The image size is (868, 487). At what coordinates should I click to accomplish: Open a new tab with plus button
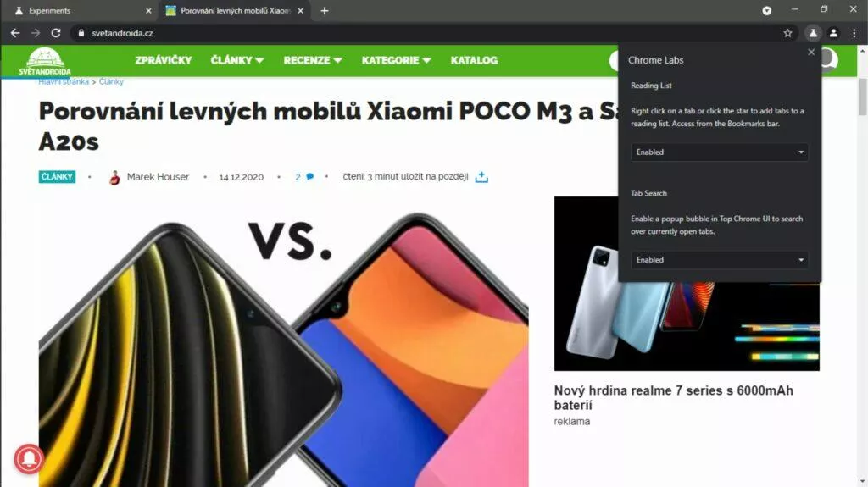click(325, 10)
